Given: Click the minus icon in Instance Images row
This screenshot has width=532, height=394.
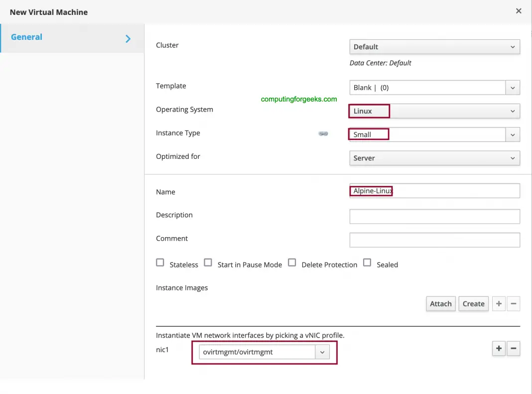Looking at the screenshot, I should tap(514, 303).
